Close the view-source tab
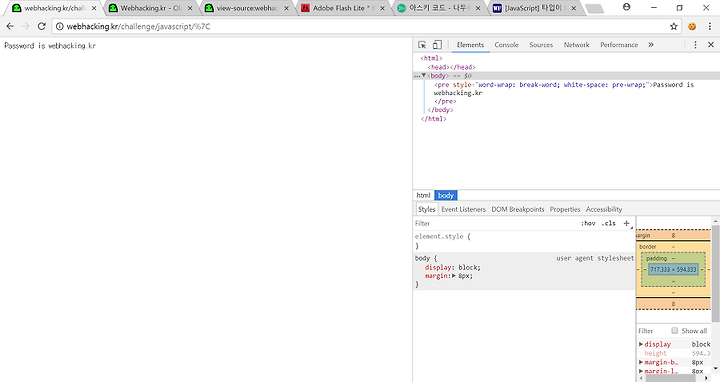 tap(286, 8)
